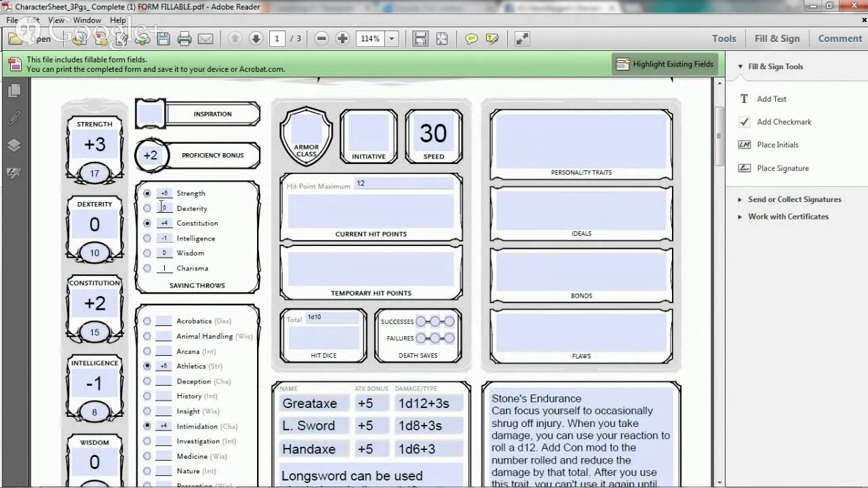Open the File menu
This screenshot has height=488, width=868.
pyautogui.click(x=12, y=20)
